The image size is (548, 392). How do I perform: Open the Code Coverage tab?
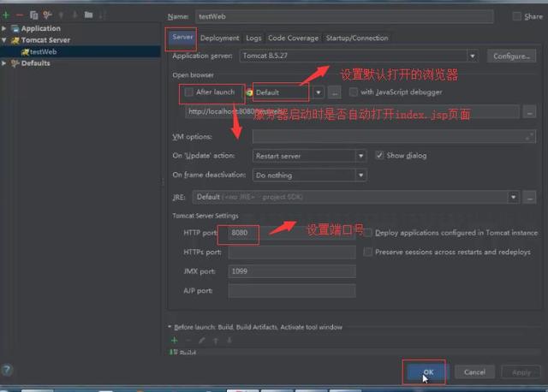(293, 38)
